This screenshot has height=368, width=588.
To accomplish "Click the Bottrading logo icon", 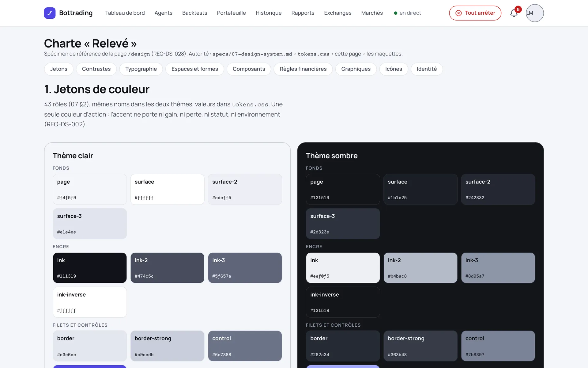I will point(50,13).
